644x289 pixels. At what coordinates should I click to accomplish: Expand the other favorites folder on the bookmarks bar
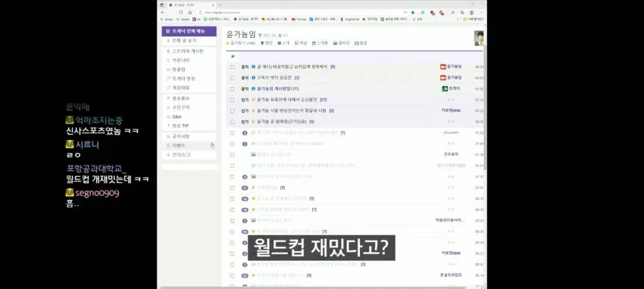point(473,19)
